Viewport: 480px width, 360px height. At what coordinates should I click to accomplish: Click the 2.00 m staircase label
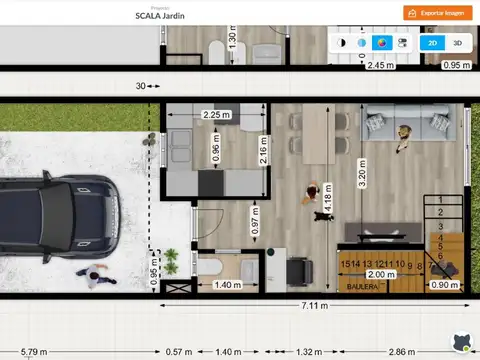[x=381, y=275]
